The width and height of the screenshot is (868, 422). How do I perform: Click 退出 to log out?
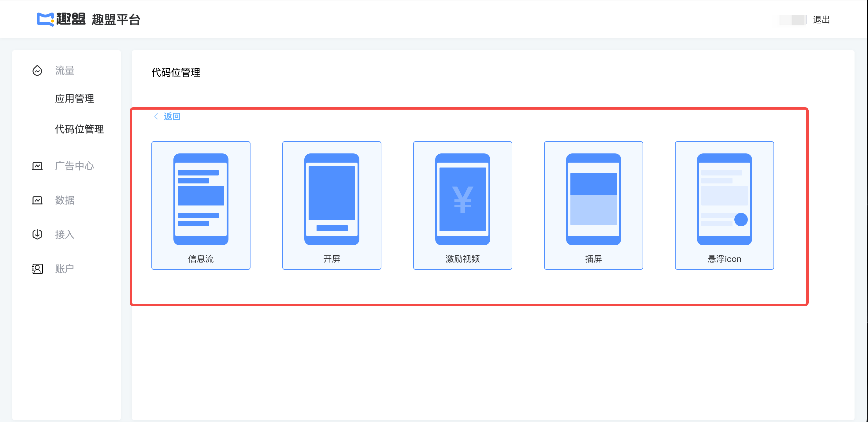tap(821, 20)
